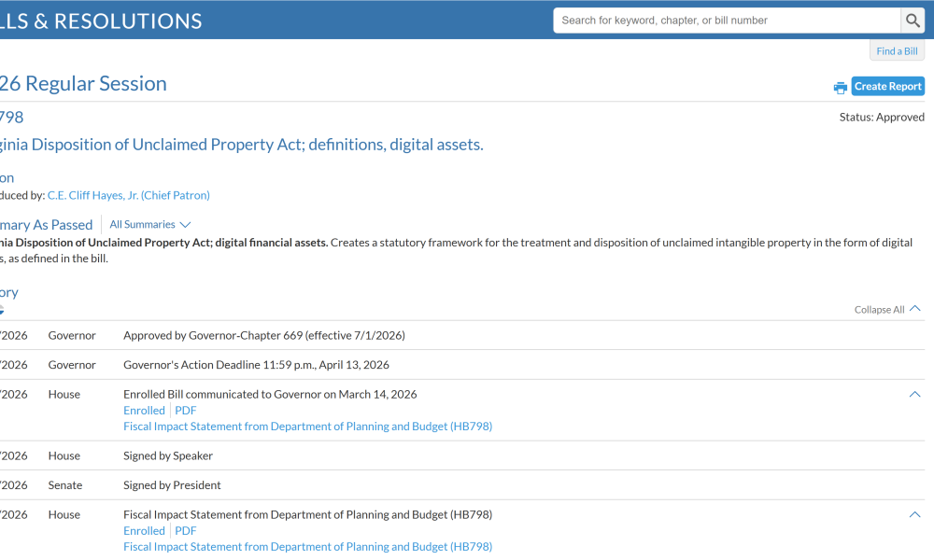
Task: Open the PDF link in last row
Action: [x=186, y=531]
